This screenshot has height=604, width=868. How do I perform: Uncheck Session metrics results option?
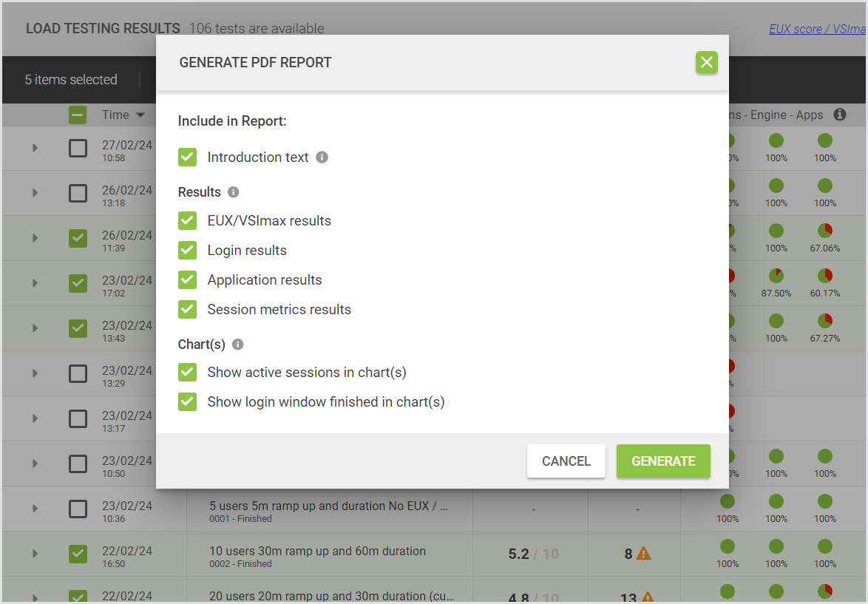point(188,310)
